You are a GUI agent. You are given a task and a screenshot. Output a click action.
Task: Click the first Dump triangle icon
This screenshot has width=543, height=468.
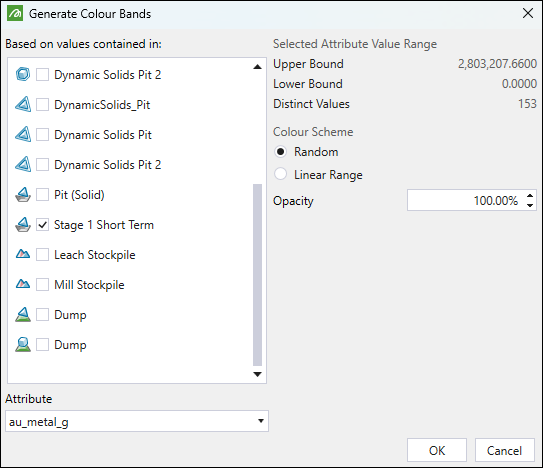click(23, 315)
